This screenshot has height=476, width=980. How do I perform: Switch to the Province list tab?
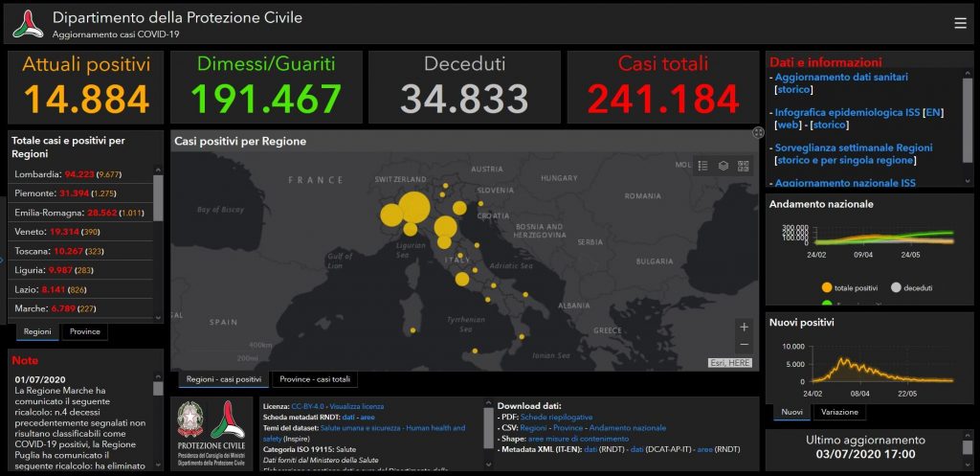[84, 331]
